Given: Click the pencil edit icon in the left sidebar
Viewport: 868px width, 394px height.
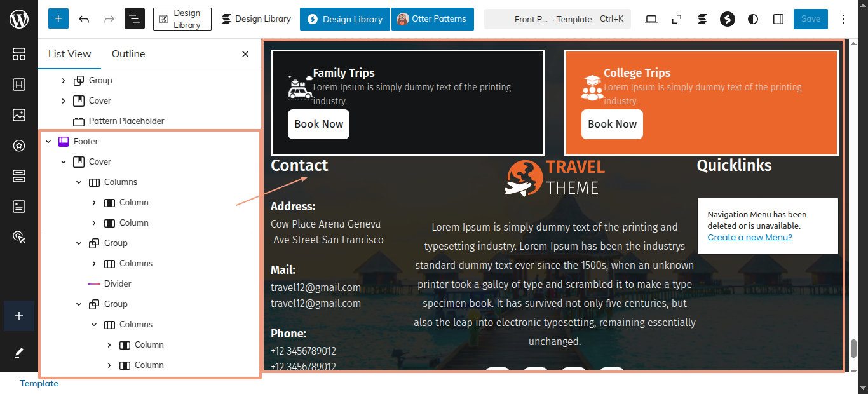Looking at the screenshot, I should [x=19, y=353].
